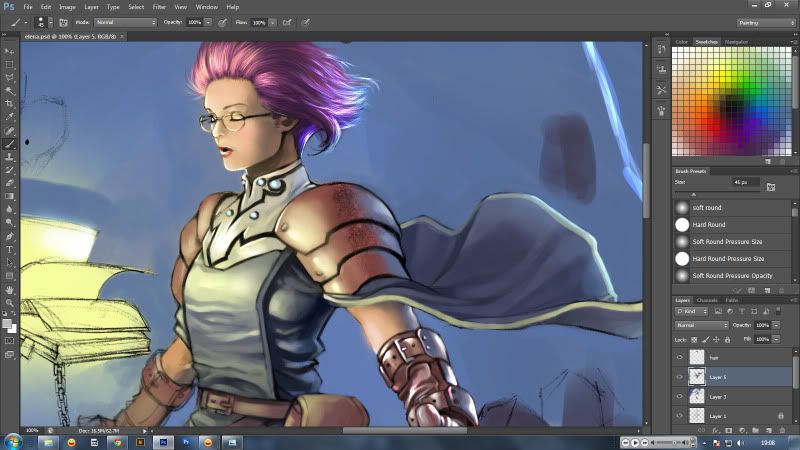
Task: Select the Zoom magnifier tool
Action: click(x=10, y=303)
